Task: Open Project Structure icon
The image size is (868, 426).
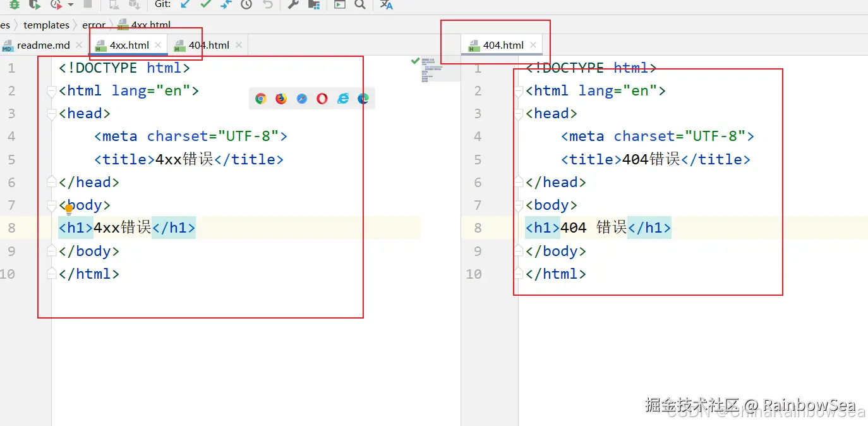Action: pos(313,4)
